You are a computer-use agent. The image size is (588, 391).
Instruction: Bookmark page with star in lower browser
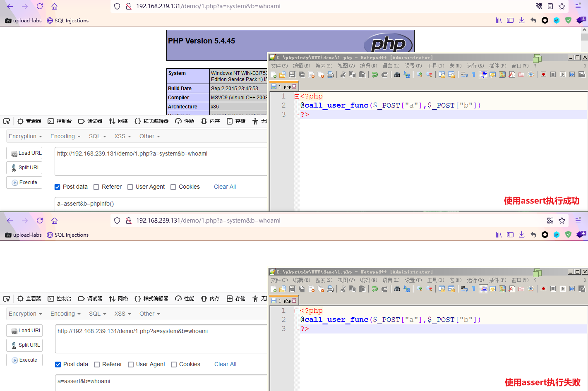[x=562, y=221]
